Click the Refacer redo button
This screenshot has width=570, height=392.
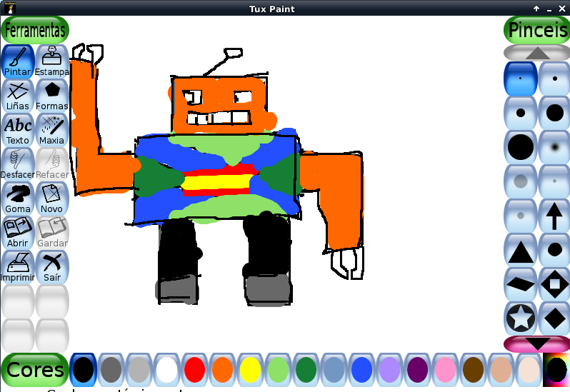(x=52, y=164)
